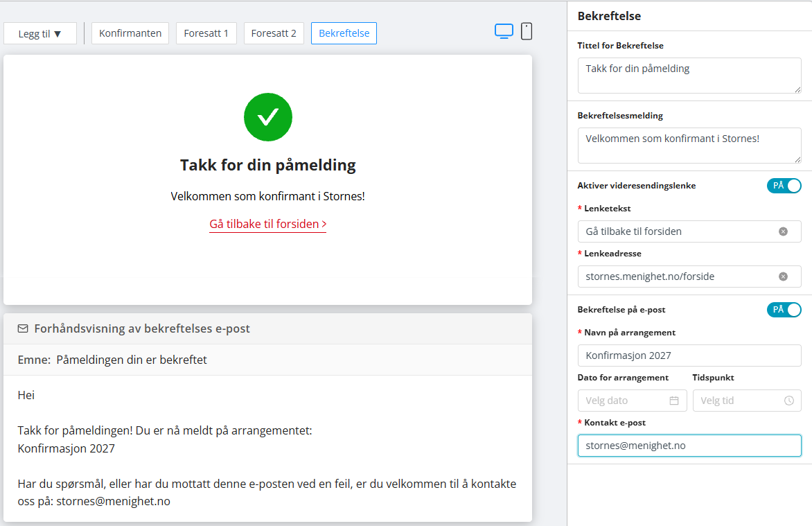Edit the Tittel for Bekreftelse textarea

point(689,76)
